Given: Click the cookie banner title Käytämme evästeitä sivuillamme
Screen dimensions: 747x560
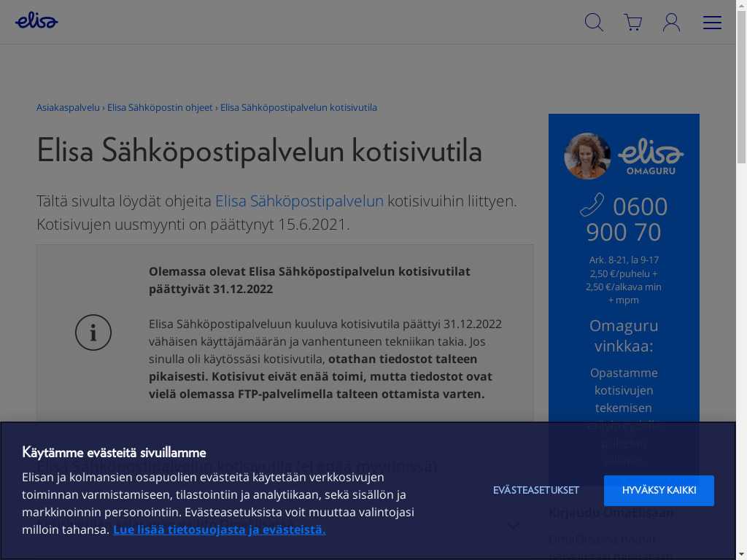Looking at the screenshot, I should click(x=114, y=452).
